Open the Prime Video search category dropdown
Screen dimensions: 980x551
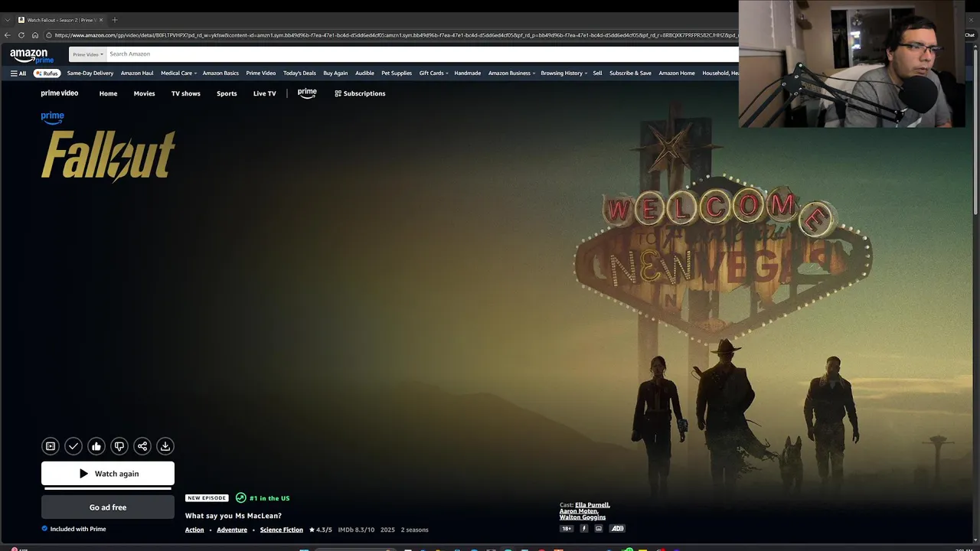click(87, 54)
